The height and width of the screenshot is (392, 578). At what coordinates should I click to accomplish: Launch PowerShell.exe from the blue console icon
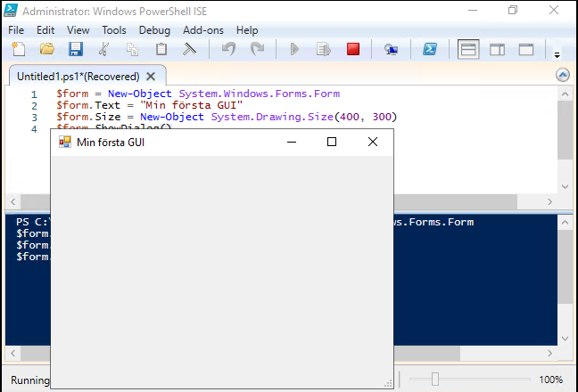429,50
